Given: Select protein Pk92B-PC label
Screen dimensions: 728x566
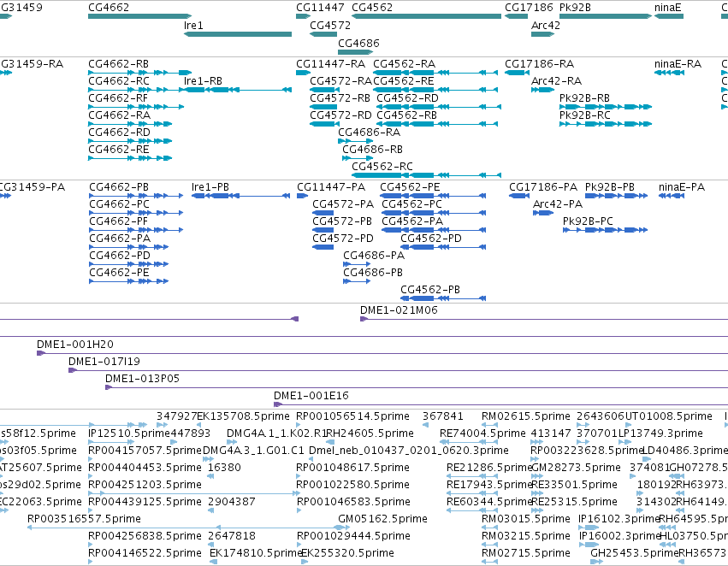Looking at the screenshot, I should 588,221.
